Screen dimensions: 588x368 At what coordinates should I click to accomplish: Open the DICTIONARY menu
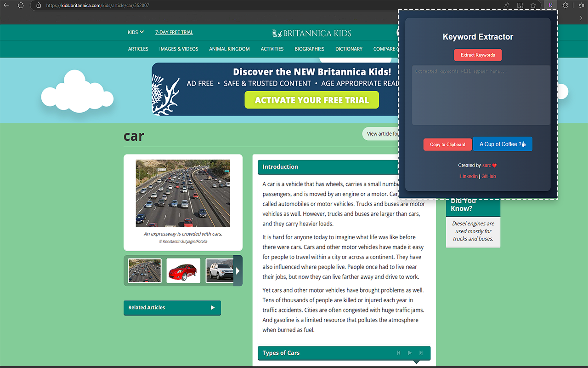point(349,49)
